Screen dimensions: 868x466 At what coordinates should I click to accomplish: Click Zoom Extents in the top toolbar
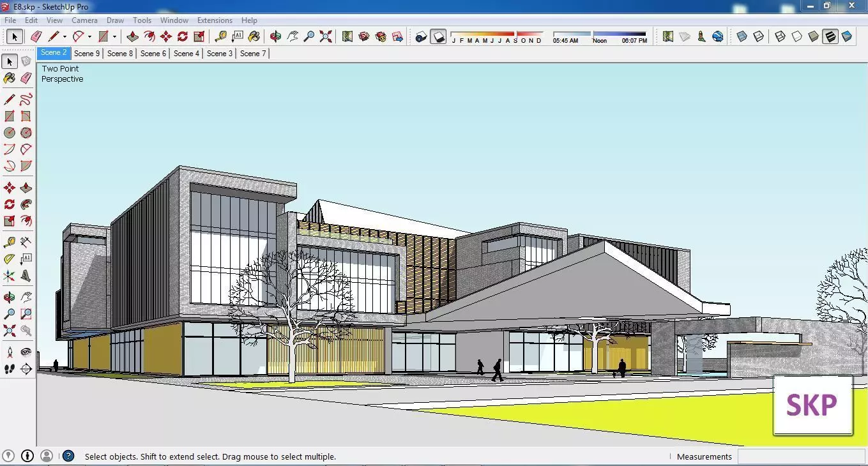(326, 36)
